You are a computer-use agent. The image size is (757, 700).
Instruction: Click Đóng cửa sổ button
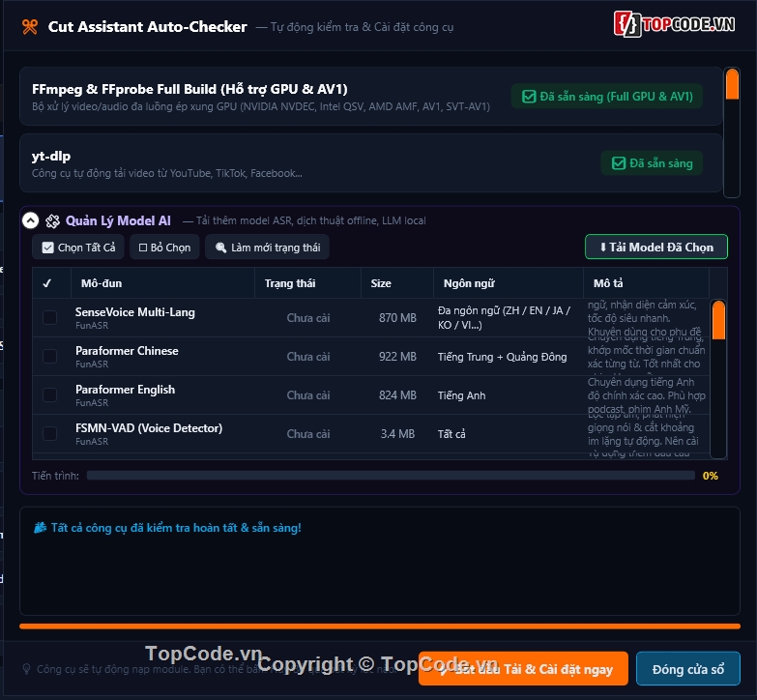[688, 669]
